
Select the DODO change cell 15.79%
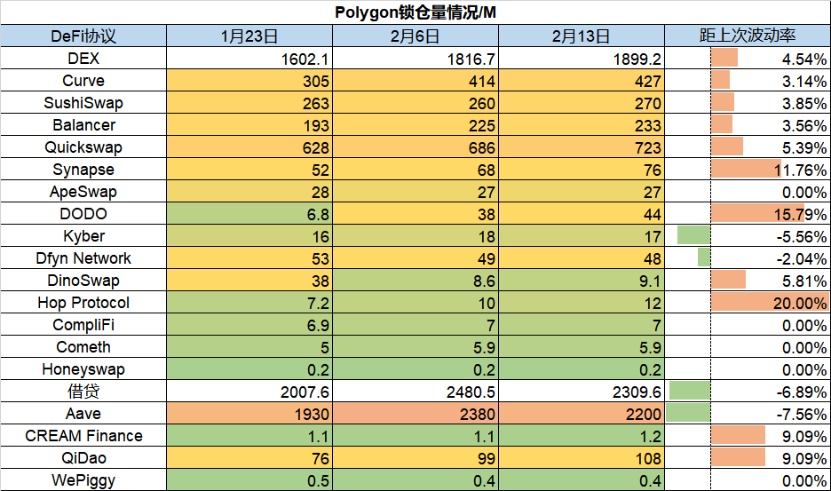pyautogui.click(x=748, y=214)
